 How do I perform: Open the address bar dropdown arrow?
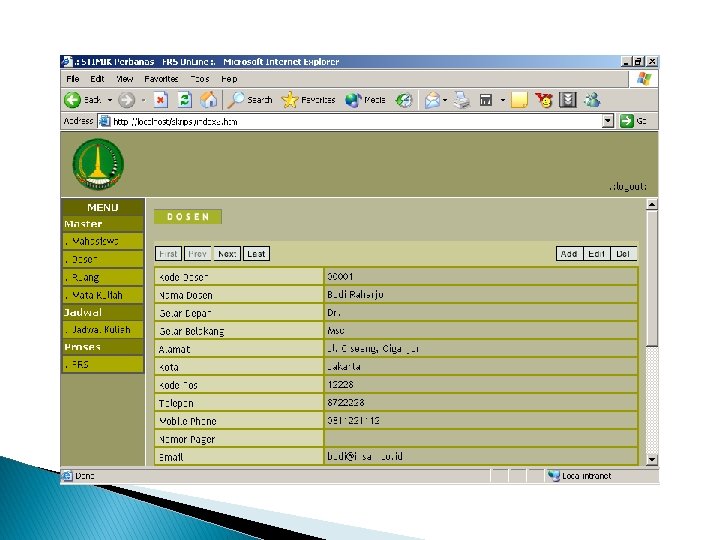608,121
